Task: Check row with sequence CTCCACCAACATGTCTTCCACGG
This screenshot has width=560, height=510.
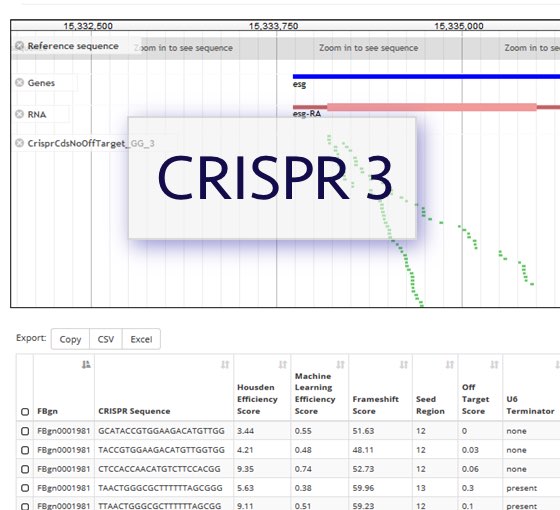Action: [x=25, y=469]
